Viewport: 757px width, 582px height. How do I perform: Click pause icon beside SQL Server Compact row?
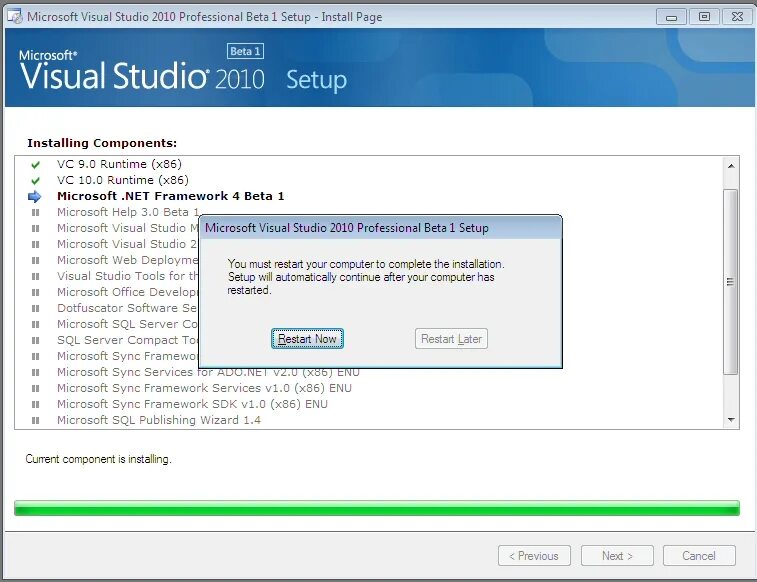coord(35,340)
